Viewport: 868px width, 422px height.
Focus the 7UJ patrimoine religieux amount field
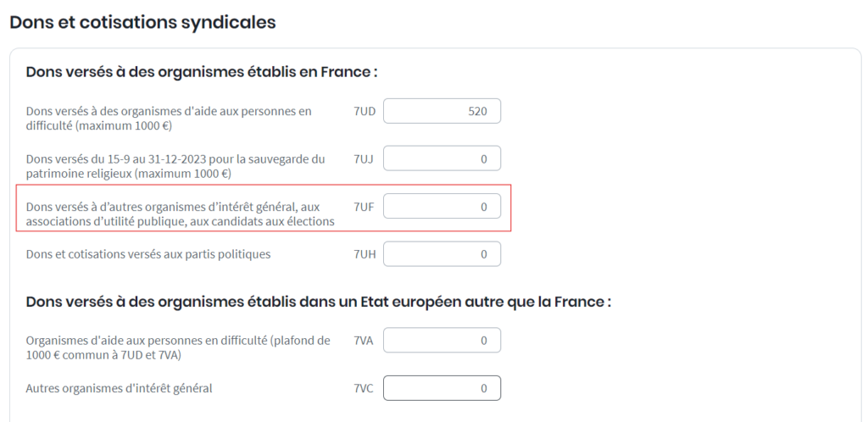(442, 158)
